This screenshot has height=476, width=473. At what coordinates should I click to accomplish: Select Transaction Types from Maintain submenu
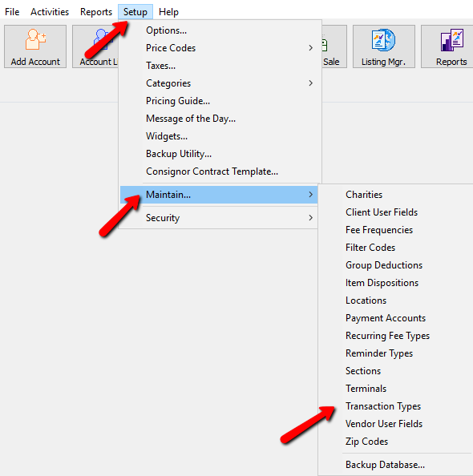[383, 406]
